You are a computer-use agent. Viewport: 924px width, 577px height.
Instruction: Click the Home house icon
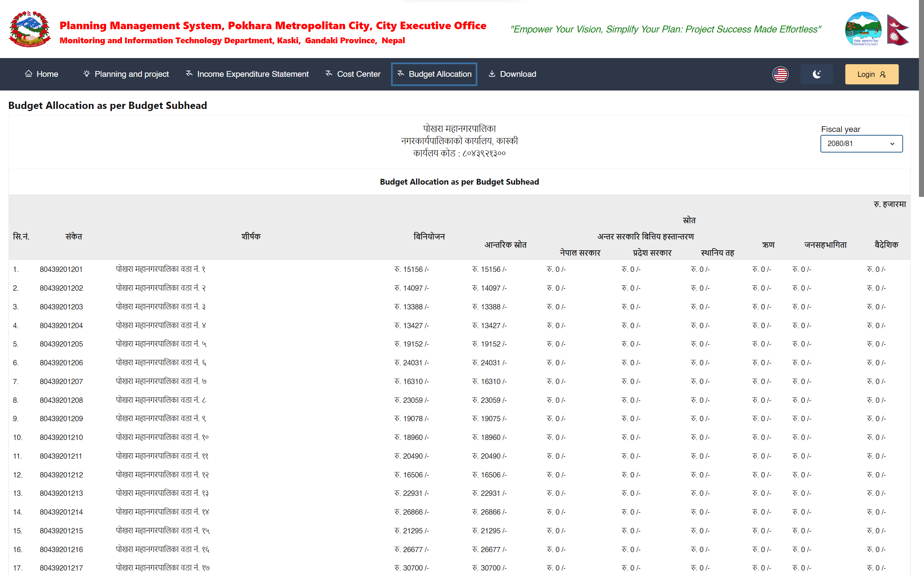pyautogui.click(x=28, y=74)
